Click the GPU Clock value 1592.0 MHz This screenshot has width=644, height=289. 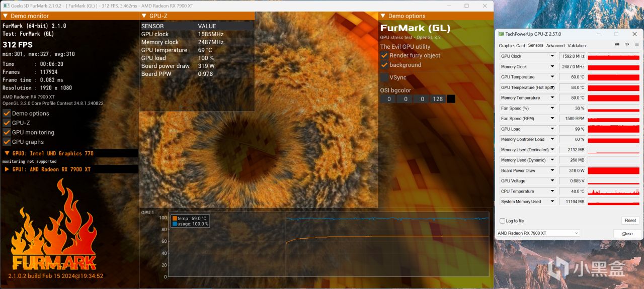tap(572, 56)
